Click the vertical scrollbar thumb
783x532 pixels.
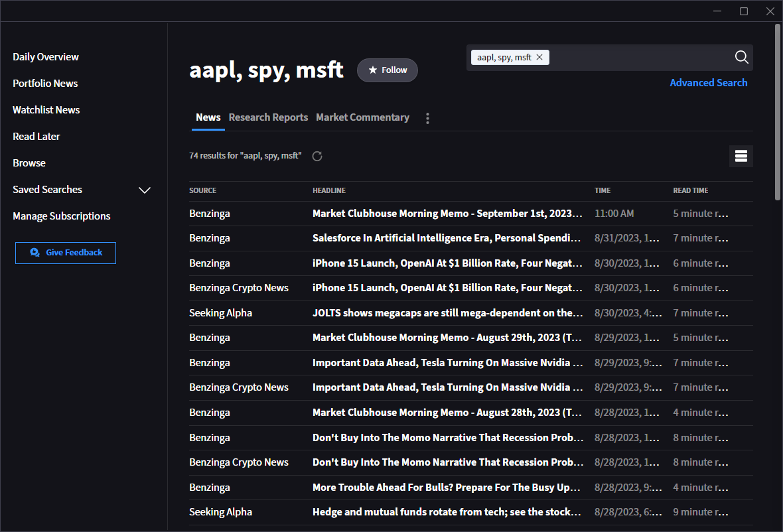pos(778,112)
